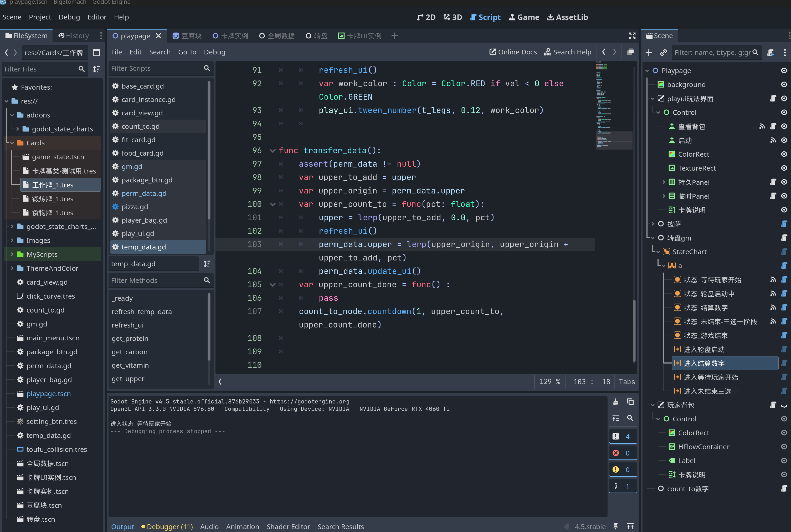This screenshot has height=532, width=791.
Task: Collapse the Cards folder in FileSystem
Action: 12,143
